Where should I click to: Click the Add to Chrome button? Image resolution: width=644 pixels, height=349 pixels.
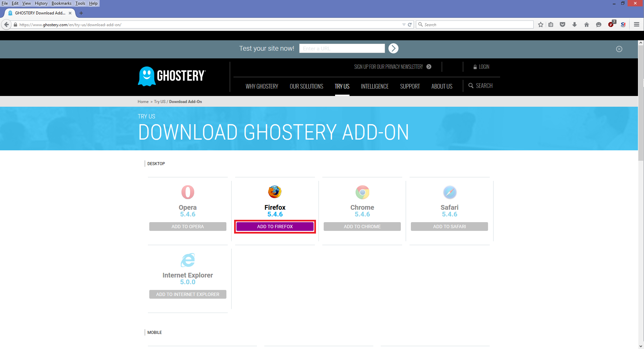pyautogui.click(x=362, y=227)
